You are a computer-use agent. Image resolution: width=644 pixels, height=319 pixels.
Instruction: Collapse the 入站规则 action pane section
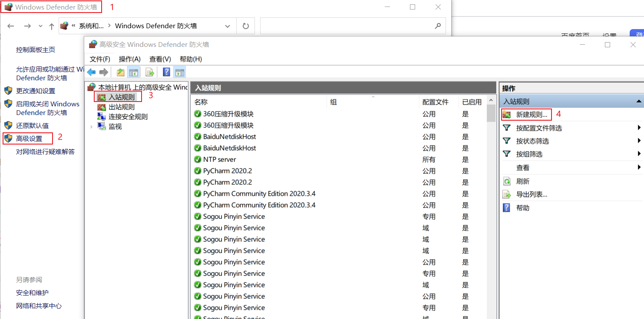pyautogui.click(x=639, y=101)
